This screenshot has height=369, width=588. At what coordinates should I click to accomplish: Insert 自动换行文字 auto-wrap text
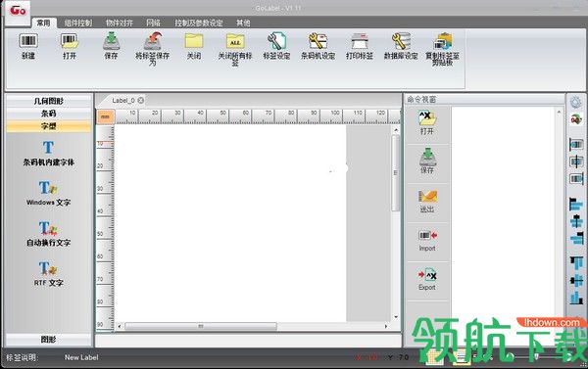coord(48,233)
